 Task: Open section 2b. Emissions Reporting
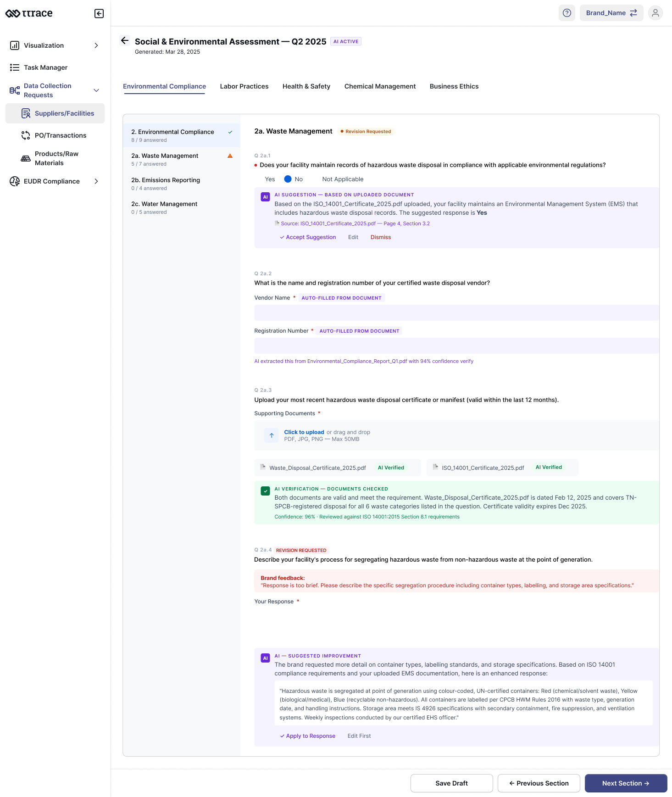coord(182,184)
